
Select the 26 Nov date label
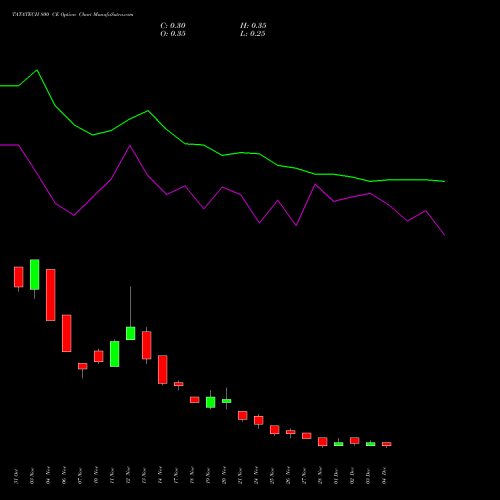pos(288,476)
